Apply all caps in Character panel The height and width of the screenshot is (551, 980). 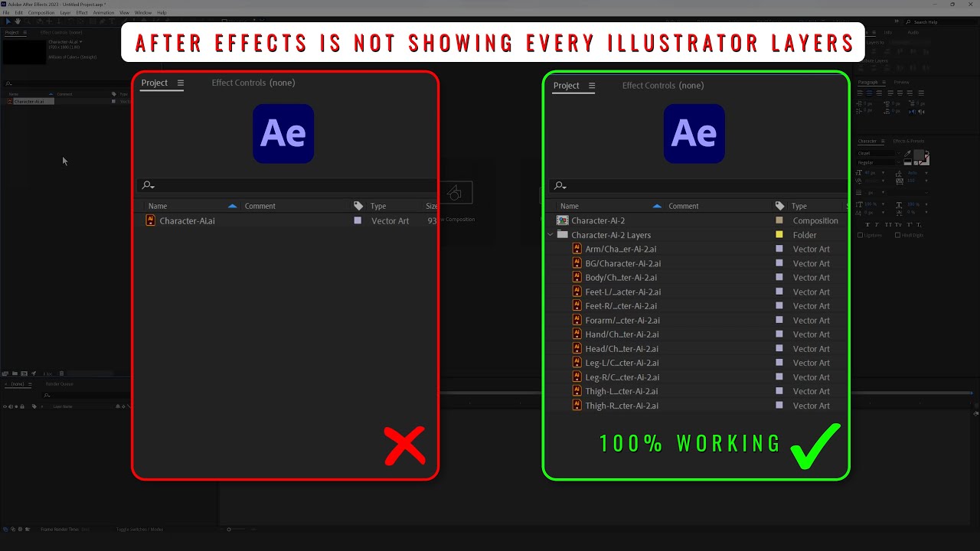point(888,224)
